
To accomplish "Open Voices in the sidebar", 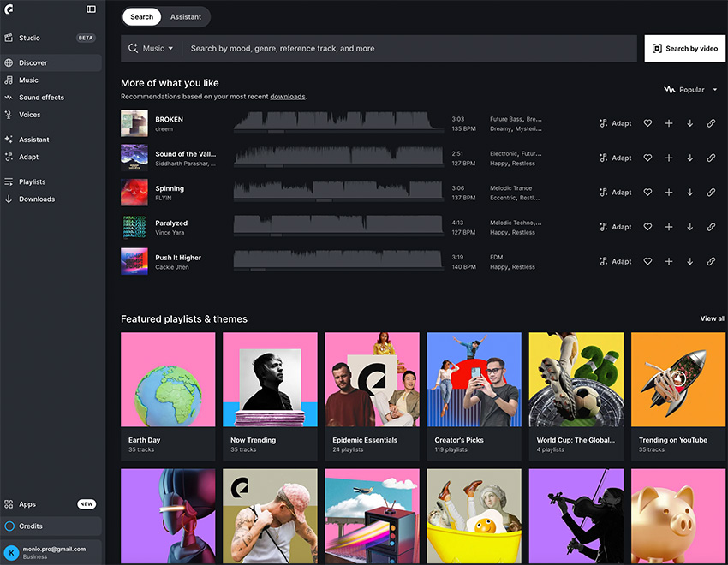I will [x=51, y=115].
